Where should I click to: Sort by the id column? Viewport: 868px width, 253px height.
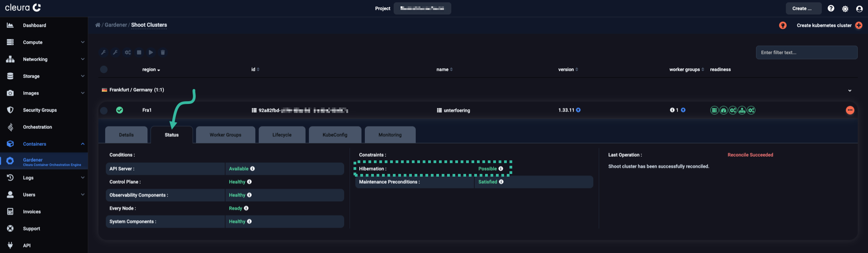pyautogui.click(x=255, y=70)
